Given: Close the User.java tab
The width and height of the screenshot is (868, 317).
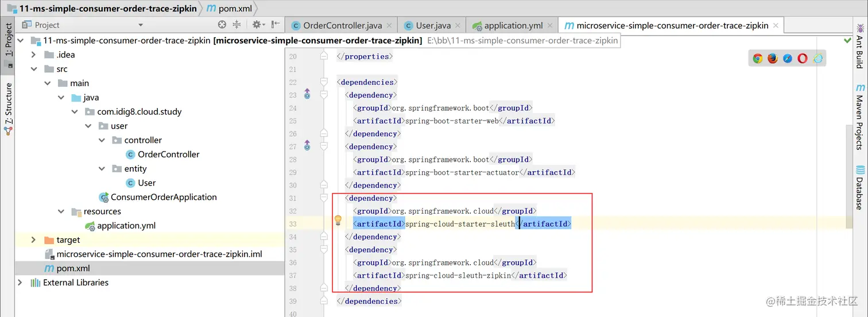Looking at the screenshot, I should pos(459,25).
